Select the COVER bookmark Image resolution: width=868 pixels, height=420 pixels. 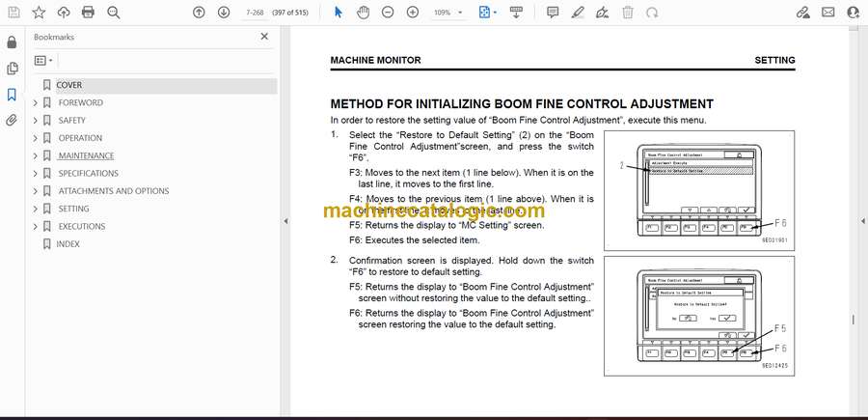(x=68, y=85)
